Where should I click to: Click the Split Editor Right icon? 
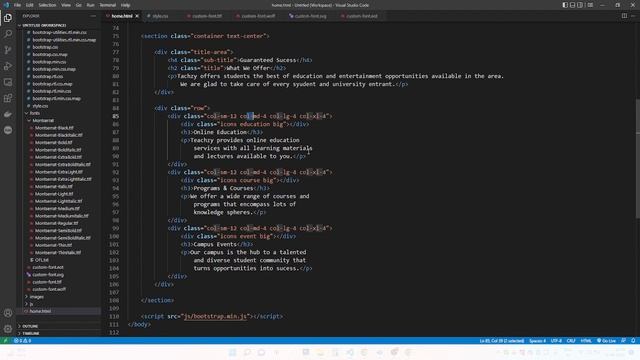pyautogui.click(x=624, y=16)
